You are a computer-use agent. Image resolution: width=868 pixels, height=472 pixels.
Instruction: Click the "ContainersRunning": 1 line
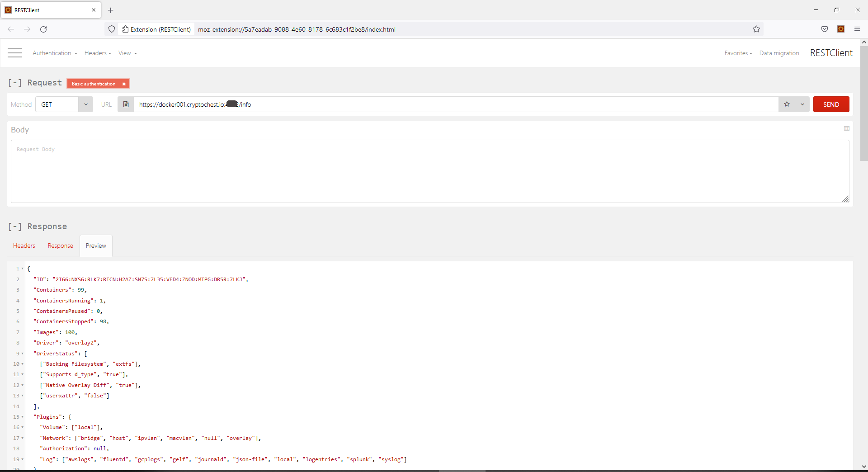pyautogui.click(x=70, y=301)
